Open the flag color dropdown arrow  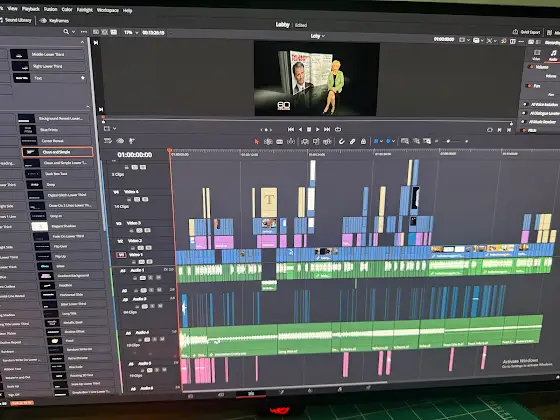[381, 141]
